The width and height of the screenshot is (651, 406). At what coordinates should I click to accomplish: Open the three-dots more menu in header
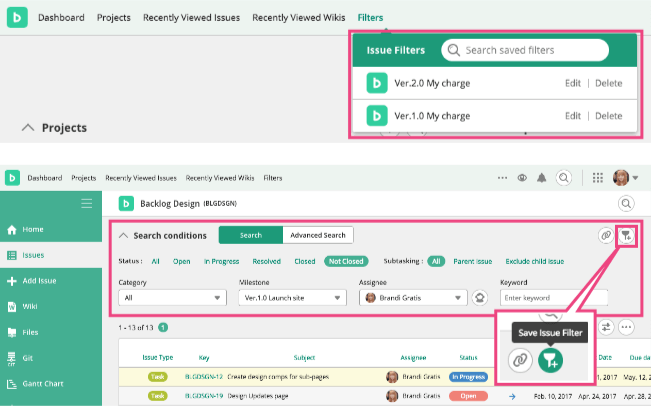(502, 178)
